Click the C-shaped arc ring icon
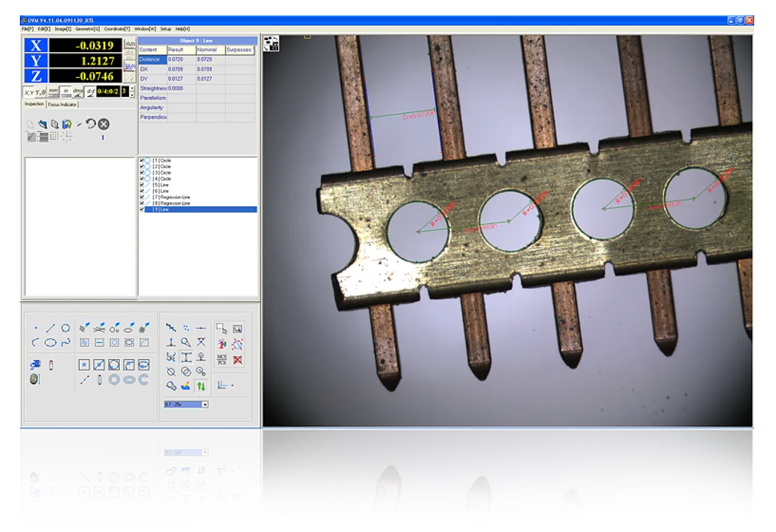This screenshot has width=776, height=532. pos(144,380)
